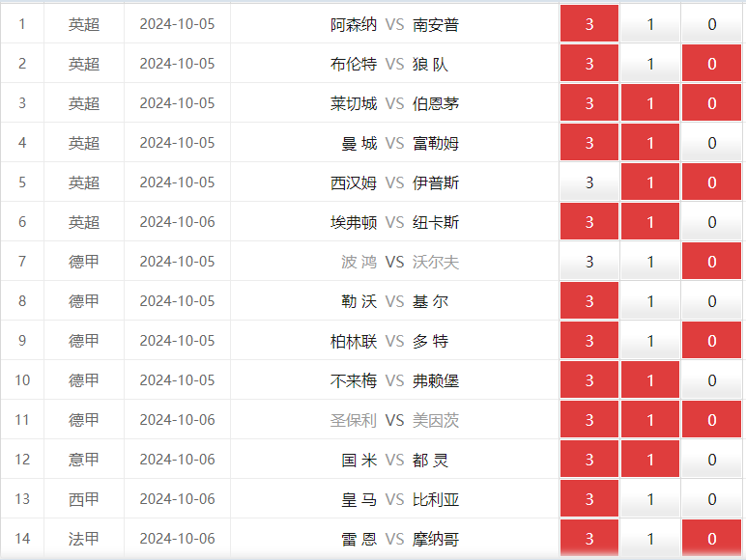Toggle the 3 option for 勒沃 VS 基尔
This screenshot has width=746, height=560.
click(589, 301)
